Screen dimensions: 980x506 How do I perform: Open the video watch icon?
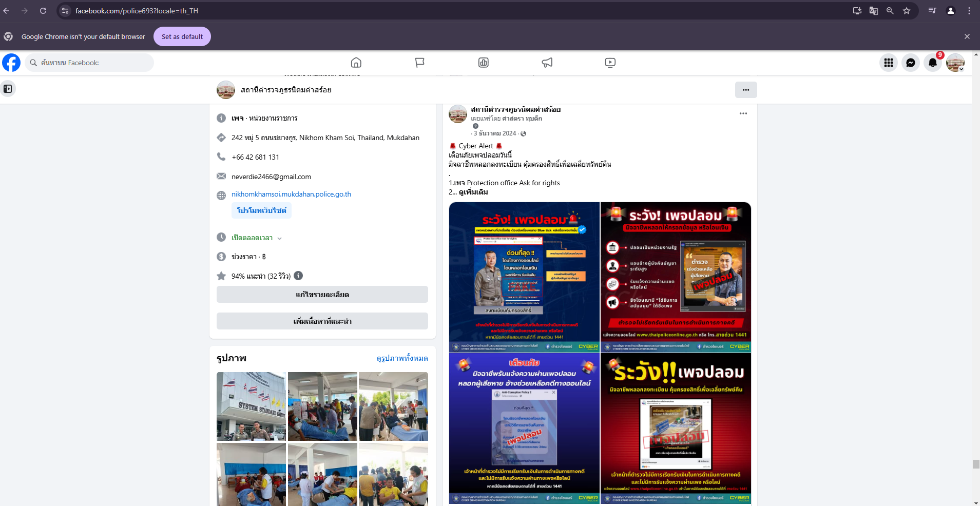click(610, 63)
